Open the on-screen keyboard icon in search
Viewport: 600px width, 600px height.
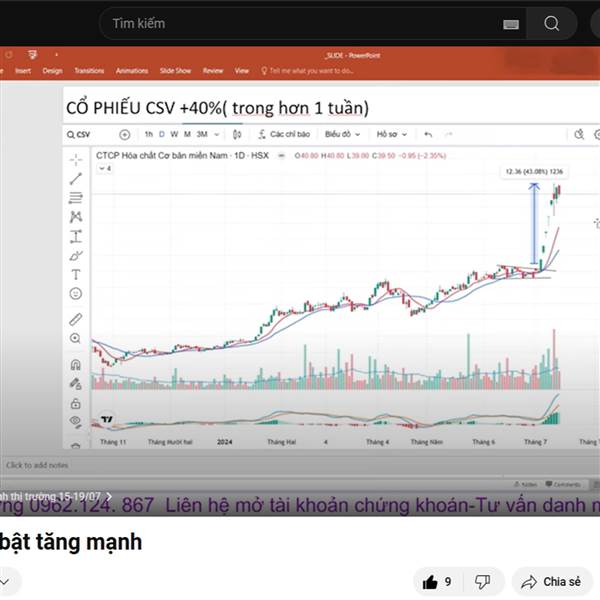point(511,24)
